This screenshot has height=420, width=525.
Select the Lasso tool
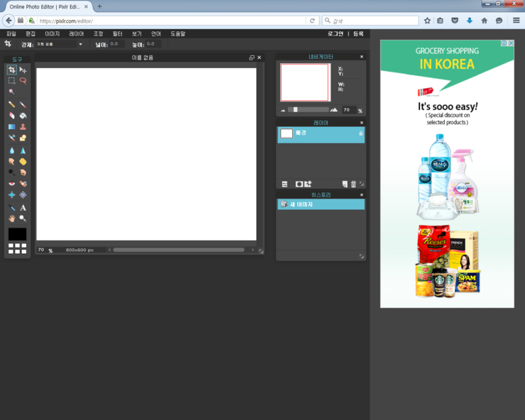click(x=23, y=81)
